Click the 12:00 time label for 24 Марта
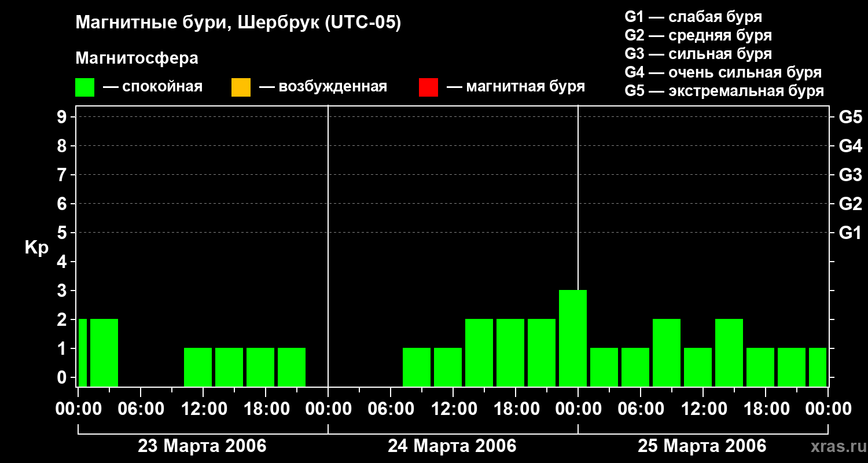Viewport: 868px width, 463px height. (x=453, y=409)
